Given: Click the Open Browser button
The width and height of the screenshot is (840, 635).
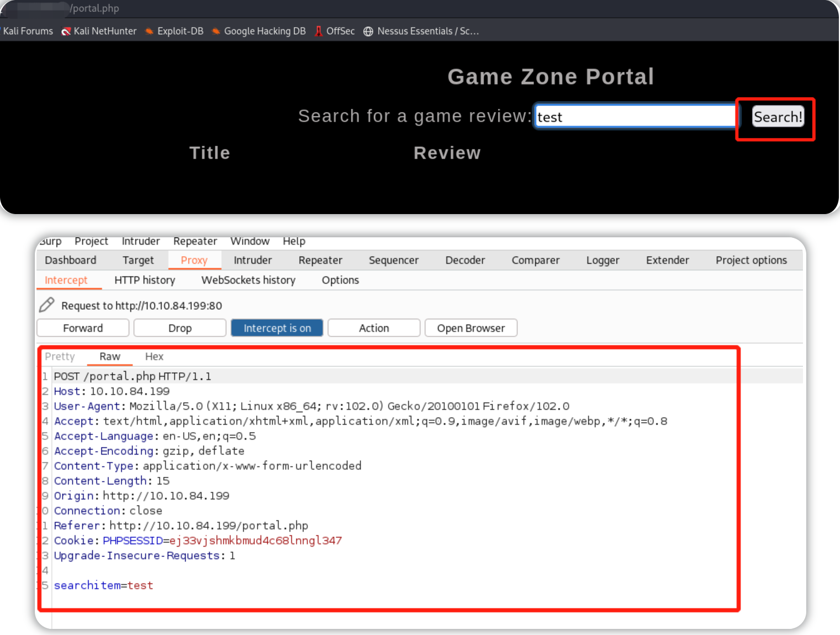Looking at the screenshot, I should tap(471, 328).
